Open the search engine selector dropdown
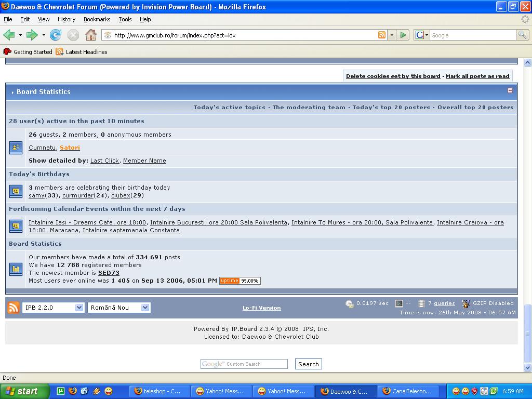The width and height of the screenshot is (532, 399). click(422, 35)
